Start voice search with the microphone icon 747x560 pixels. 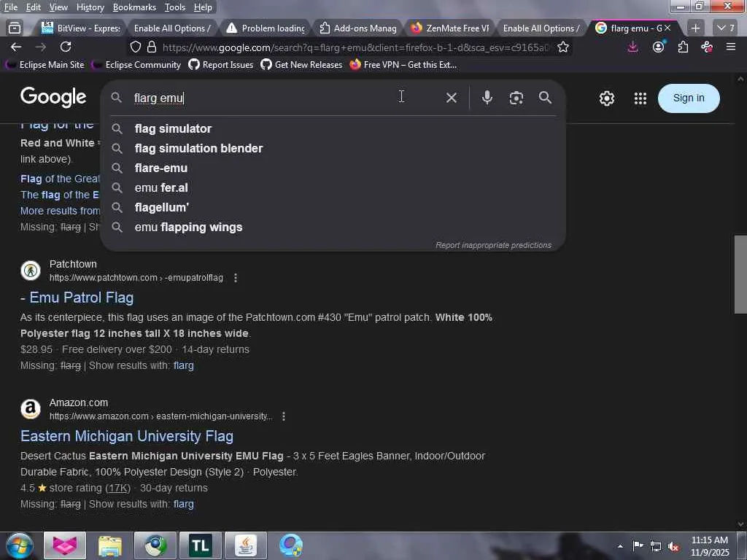[x=487, y=98]
